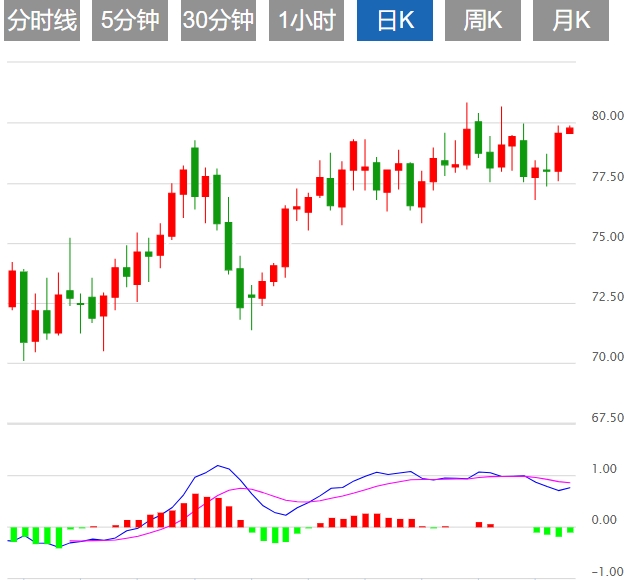
Task: Click the 1.00 MACD axis label
Action: click(x=603, y=469)
